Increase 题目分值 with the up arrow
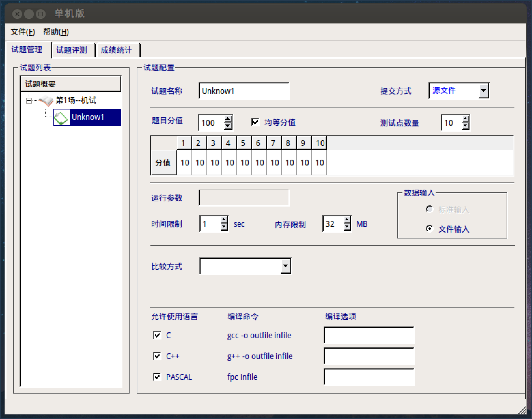532x419 pixels. 228,119
